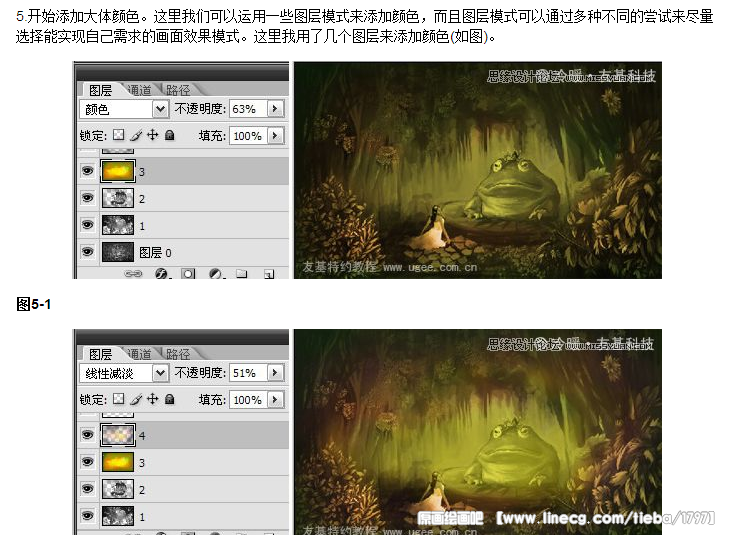The width and height of the screenshot is (748, 535).
Task: Click layer name "4" in 线性减淡 panel
Action: tap(142, 435)
